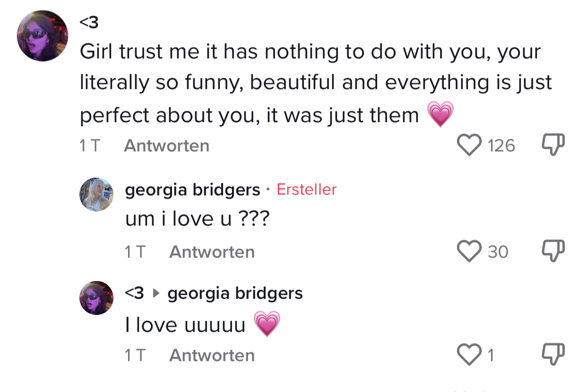Click the pink Ersteller creator badge
This screenshot has width=587, height=392.
pos(306,189)
